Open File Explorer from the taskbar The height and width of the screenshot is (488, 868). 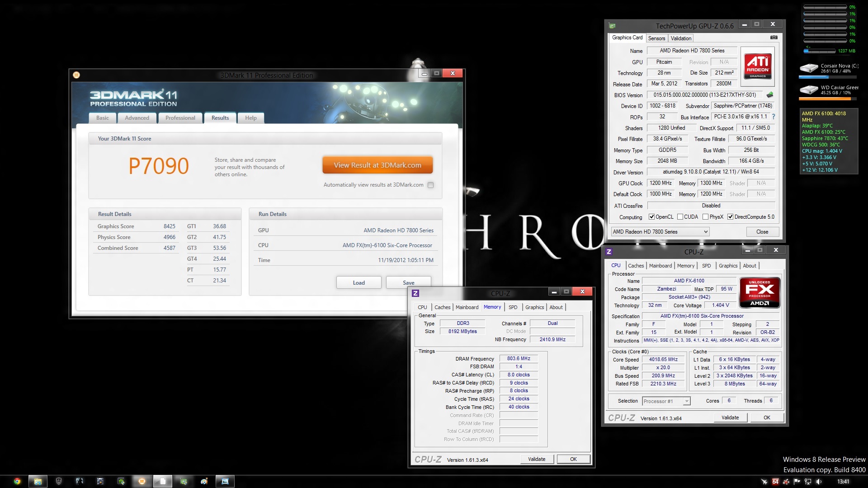click(38, 481)
